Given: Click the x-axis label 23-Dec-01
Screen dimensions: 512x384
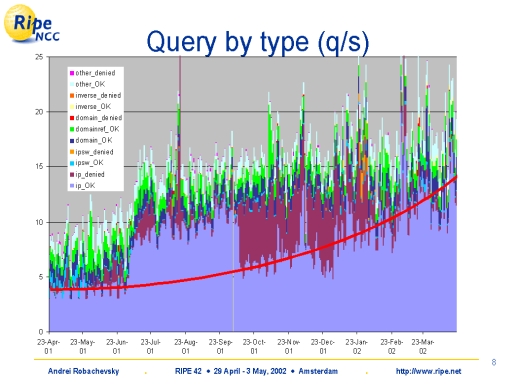Looking at the screenshot, I should (323, 347).
